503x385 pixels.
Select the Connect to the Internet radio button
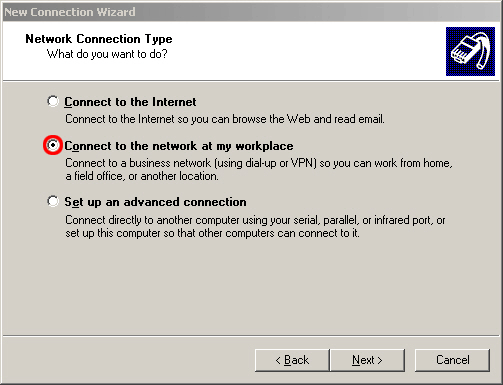click(53, 101)
